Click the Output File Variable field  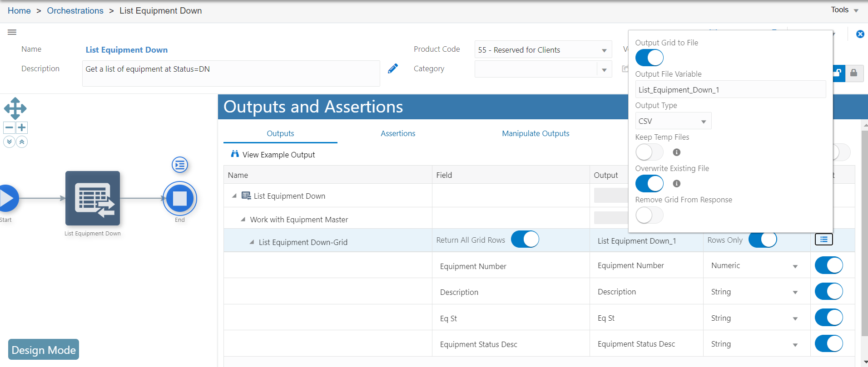click(x=730, y=90)
